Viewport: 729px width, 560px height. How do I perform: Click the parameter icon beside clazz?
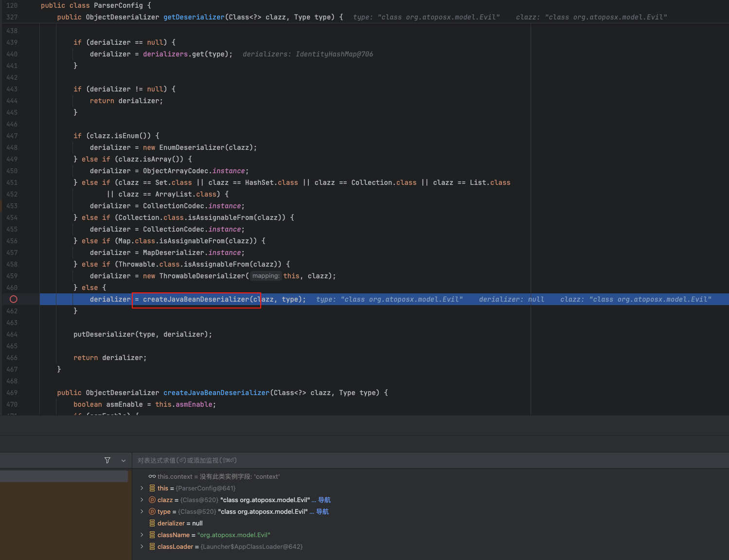[x=152, y=500]
